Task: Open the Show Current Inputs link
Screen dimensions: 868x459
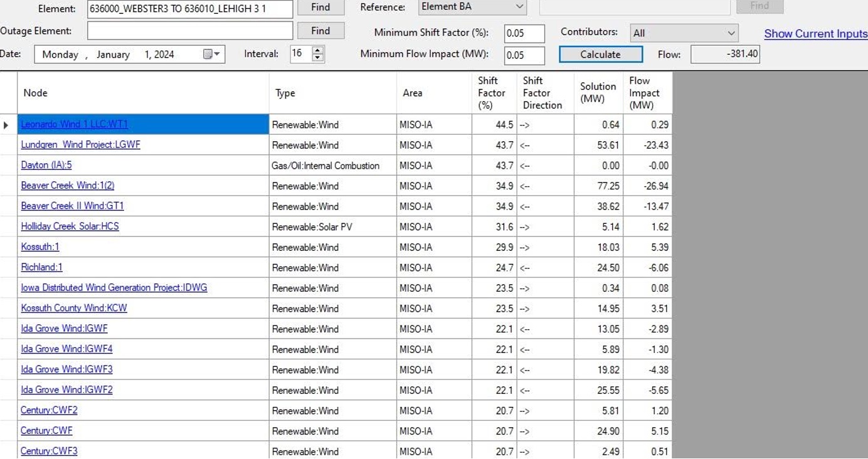Action: pyautogui.click(x=815, y=34)
